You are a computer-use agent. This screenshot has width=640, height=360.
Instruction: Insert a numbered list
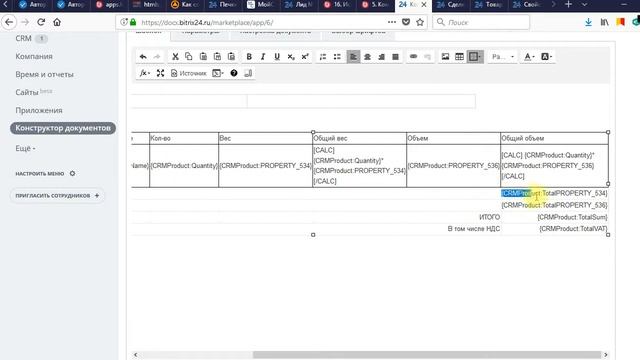click(x=323, y=57)
